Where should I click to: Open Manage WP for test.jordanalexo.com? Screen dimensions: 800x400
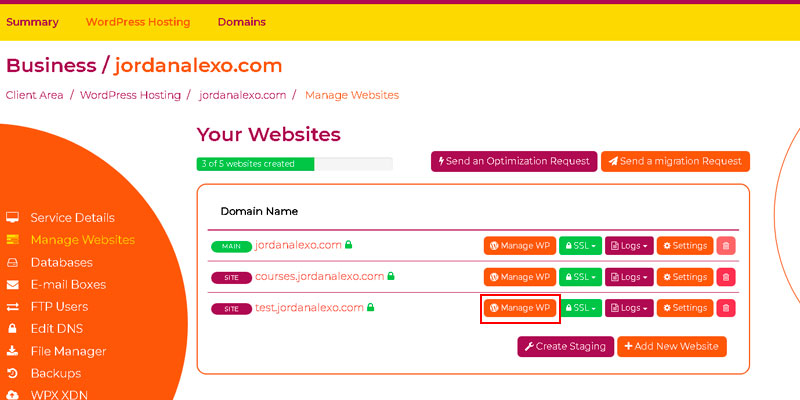[x=519, y=308]
